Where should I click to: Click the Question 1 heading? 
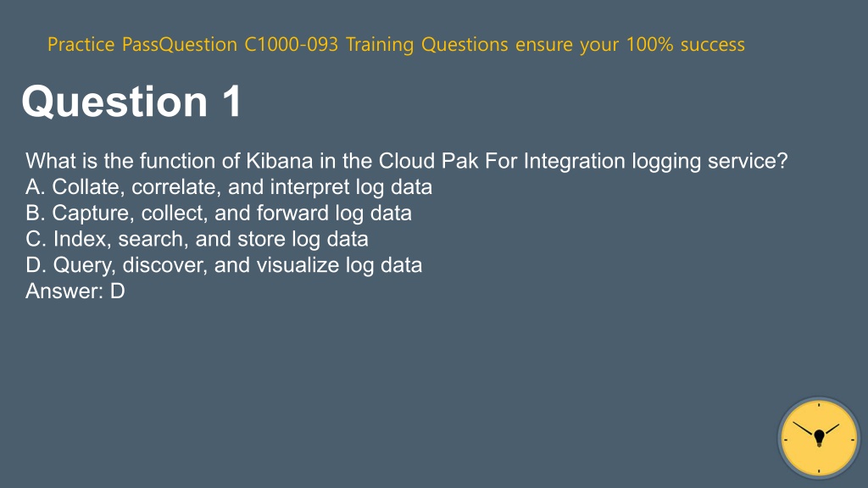tap(131, 102)
